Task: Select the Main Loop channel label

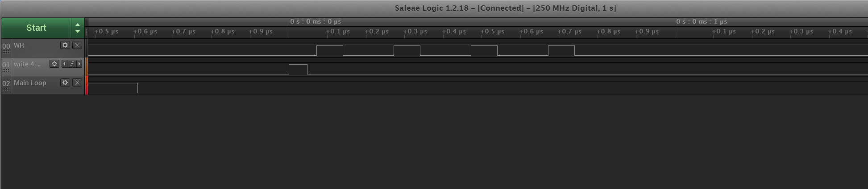Action: (x=30, y=83)
